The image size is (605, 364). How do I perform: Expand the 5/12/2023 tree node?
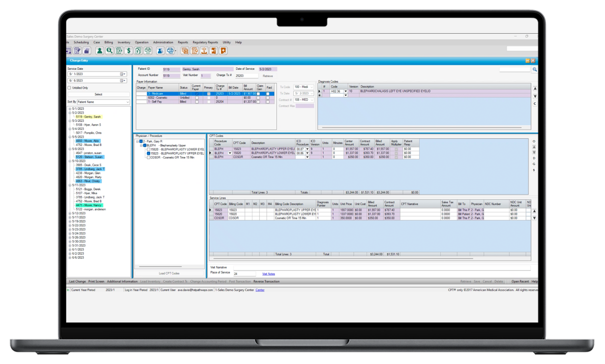[x=70, y=213]
